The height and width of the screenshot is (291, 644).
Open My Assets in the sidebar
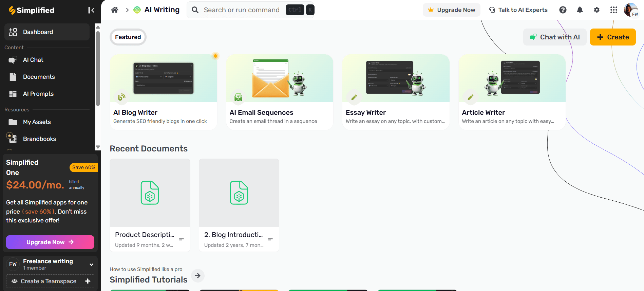pos(47,122)
